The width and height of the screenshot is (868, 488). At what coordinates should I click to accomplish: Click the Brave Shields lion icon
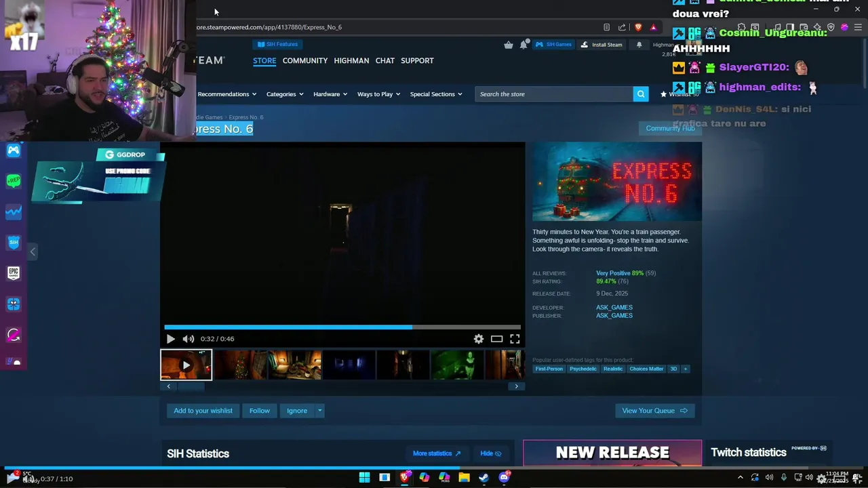[638, 27]
